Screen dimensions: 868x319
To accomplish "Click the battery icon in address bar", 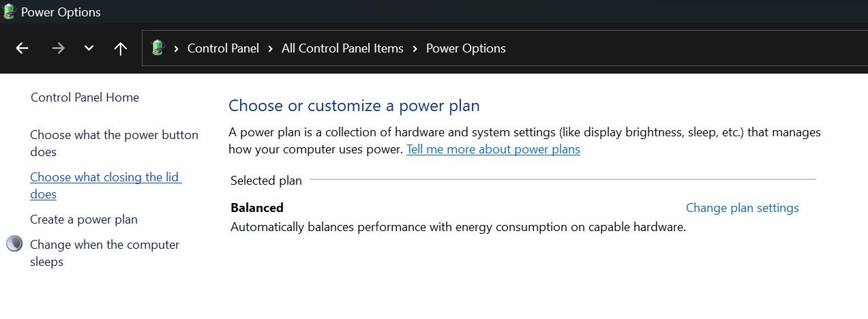I will (x=158, y=48).
